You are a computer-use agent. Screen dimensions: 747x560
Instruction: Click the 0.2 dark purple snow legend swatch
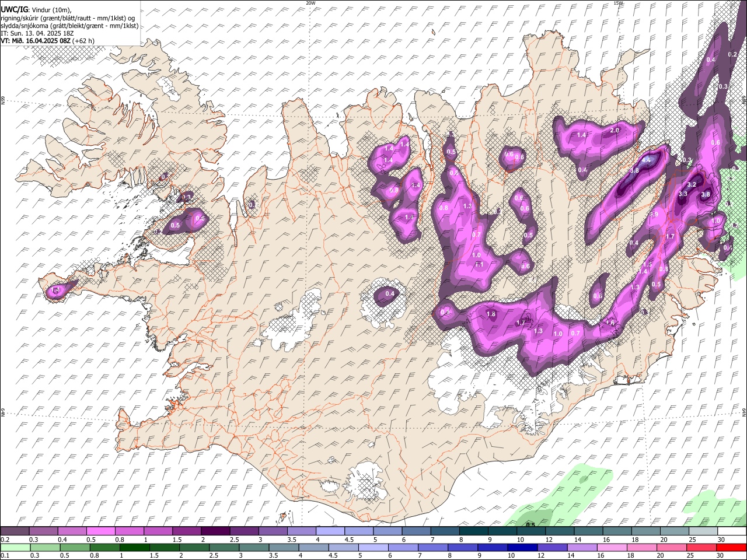pos(15,531)
